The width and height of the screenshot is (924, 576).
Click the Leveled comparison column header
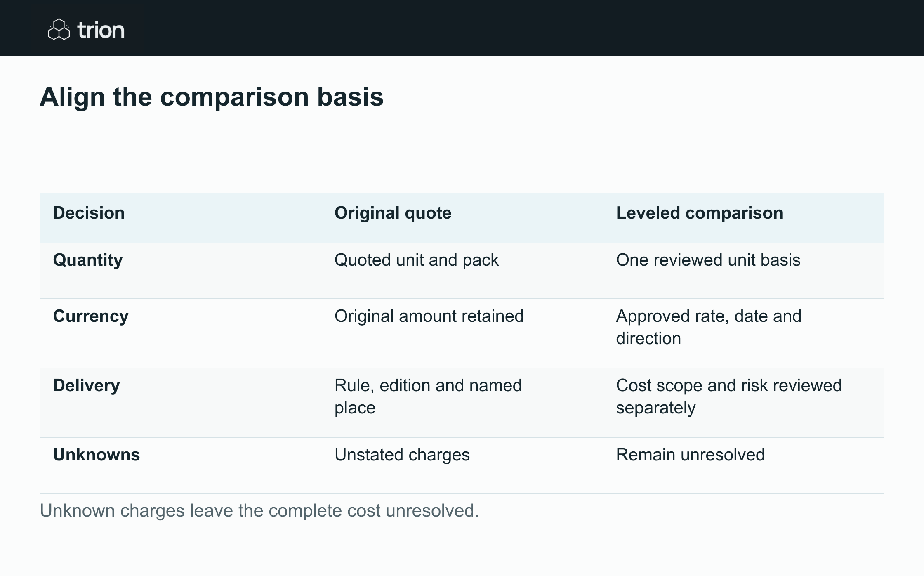(x=700, y=213)
